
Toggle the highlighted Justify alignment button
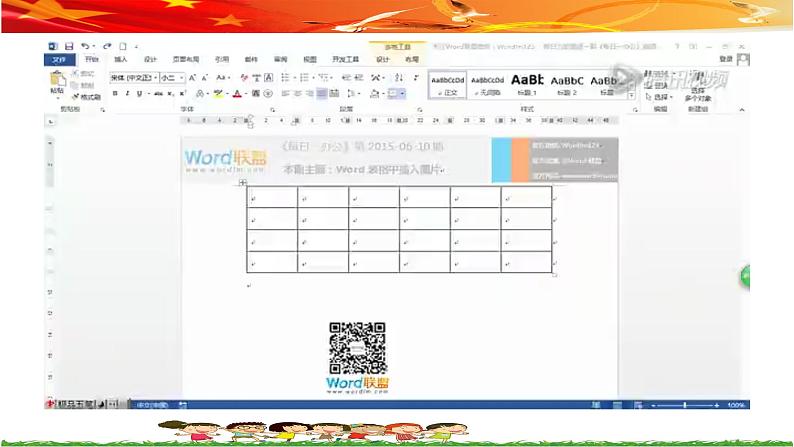click(322, 94)
